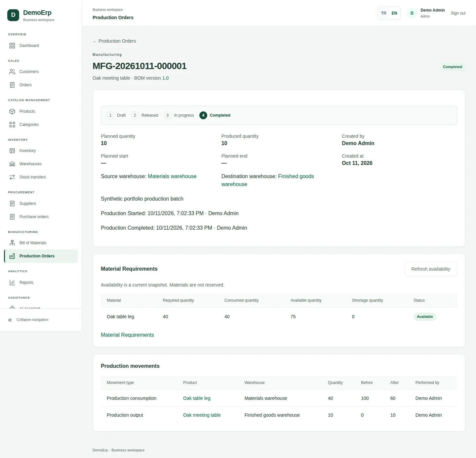
Task: Open Dashboard via its grid icon
Action: (12, 46)
